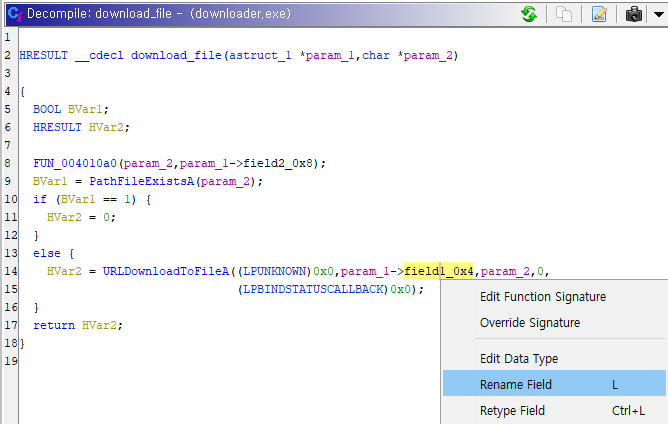
Task: Open the edit/export notepad pencil icon
Action: (599, 14)
